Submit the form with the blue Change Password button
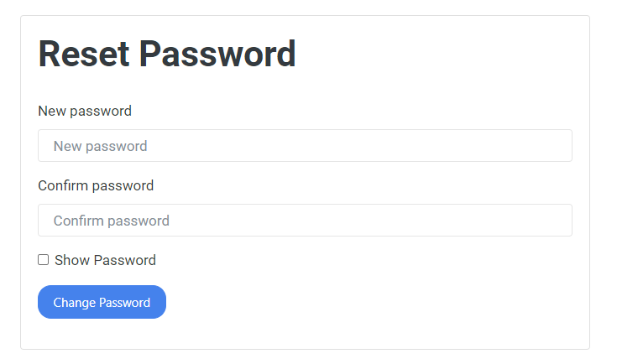This screenshot has width=617, height=364. coord(102,302)
